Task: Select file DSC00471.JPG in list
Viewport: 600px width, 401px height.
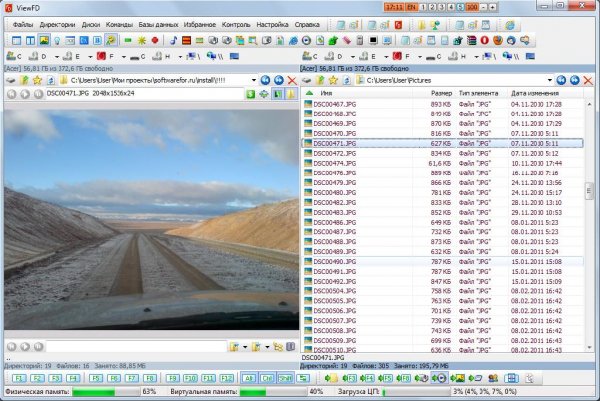Action: click(x=443, y=143)
